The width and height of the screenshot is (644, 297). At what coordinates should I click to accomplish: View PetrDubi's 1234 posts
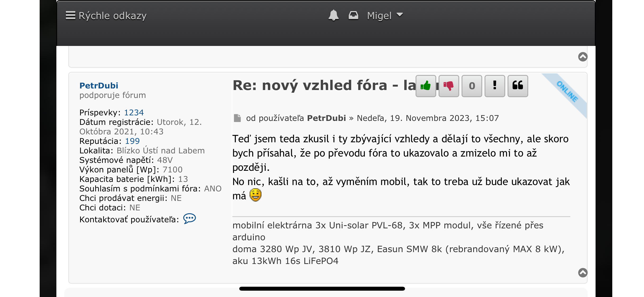coord(134,112)
